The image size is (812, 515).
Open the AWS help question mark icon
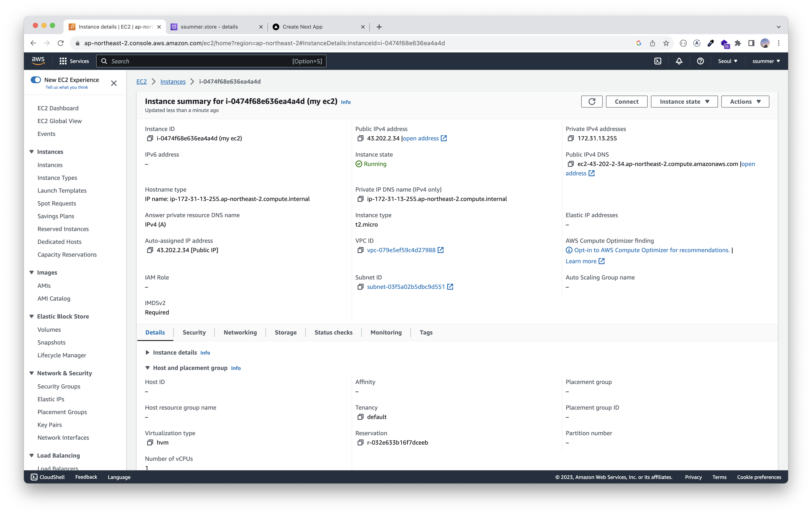pyautogui.click(x=700, y=61)
